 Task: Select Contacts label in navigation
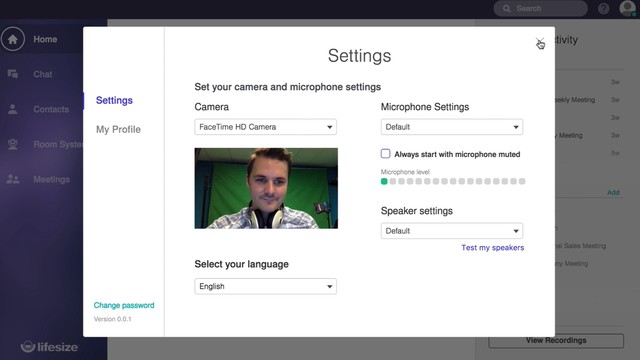click(51, 109)
